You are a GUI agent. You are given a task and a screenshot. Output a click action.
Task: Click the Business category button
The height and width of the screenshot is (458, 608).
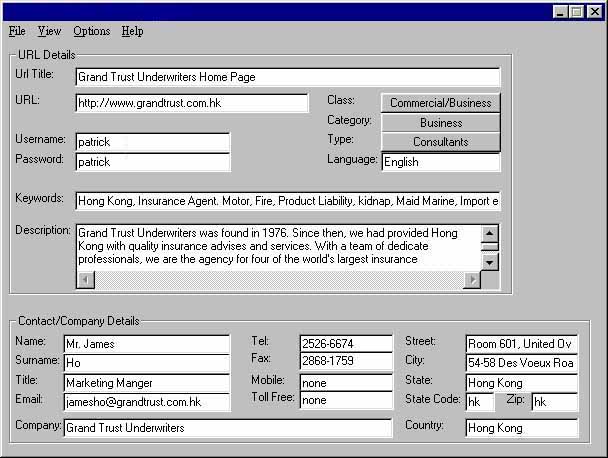click(x=440, y=123)
